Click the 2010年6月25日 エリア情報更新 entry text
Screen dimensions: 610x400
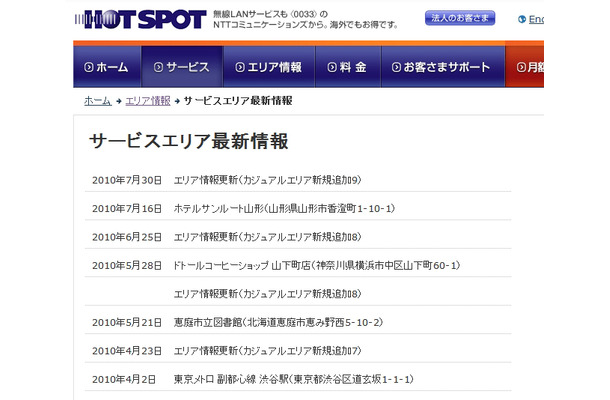pyautogui.click(x=267, y=237)
